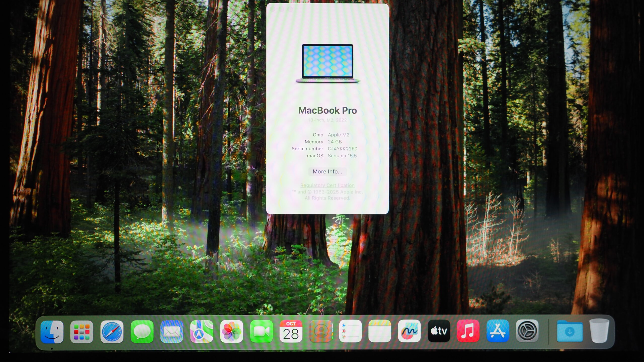Open the Contacts app

tap(321, 332)
